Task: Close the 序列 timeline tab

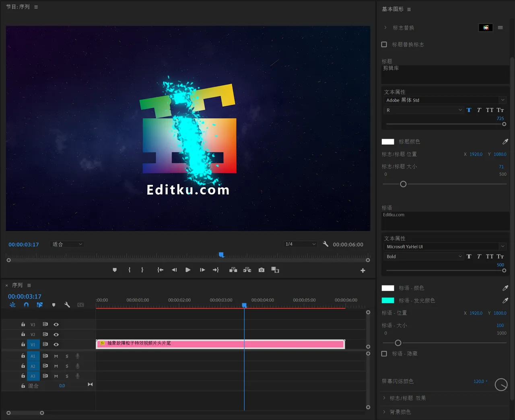Action: click(x=6, y=285)
